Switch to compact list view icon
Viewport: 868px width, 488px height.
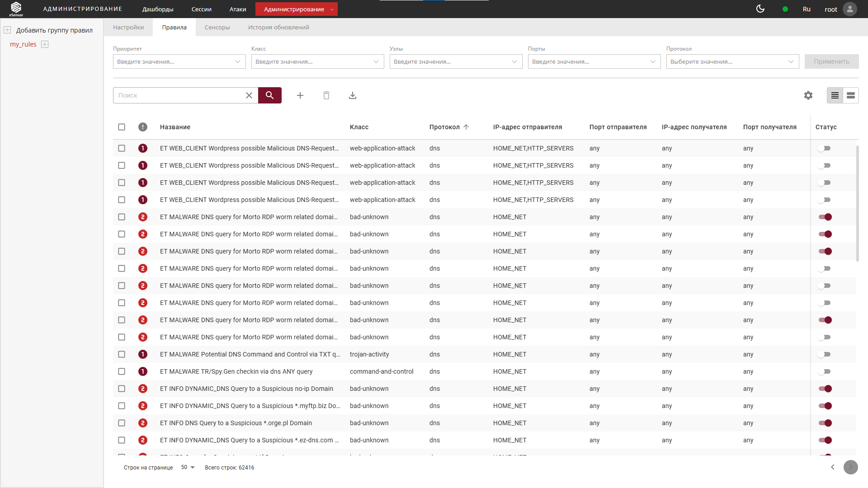coord(835,95)
